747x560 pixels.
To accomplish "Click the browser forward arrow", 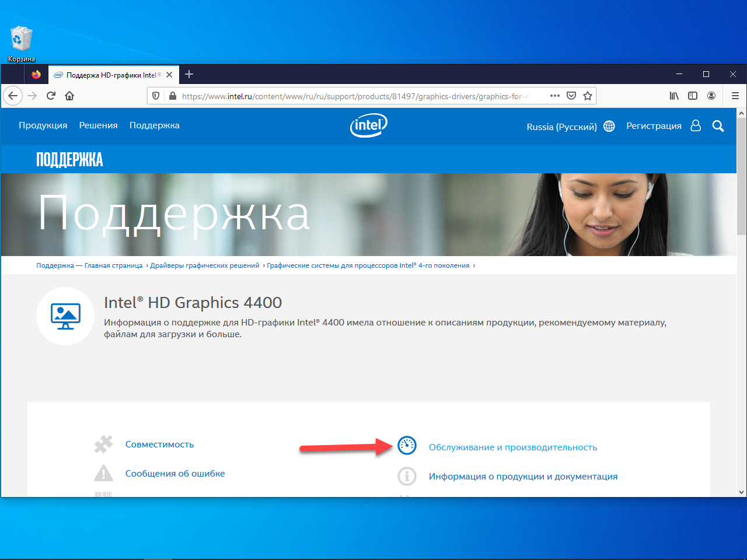I will click(32, 96).
